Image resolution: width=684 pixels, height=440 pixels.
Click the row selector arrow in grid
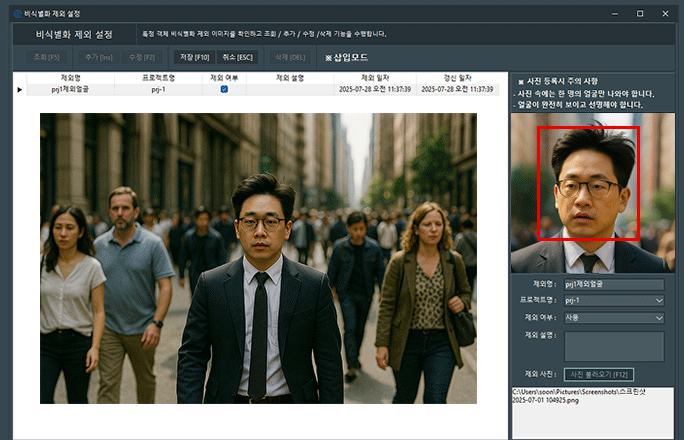19,89
